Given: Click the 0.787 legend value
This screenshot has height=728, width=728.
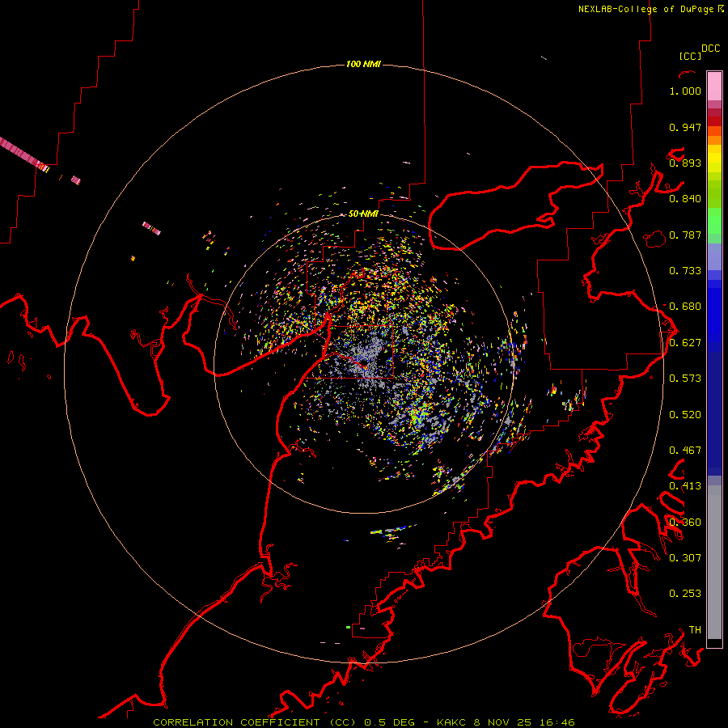Looking at the screenshot, I should pos(685,235).
